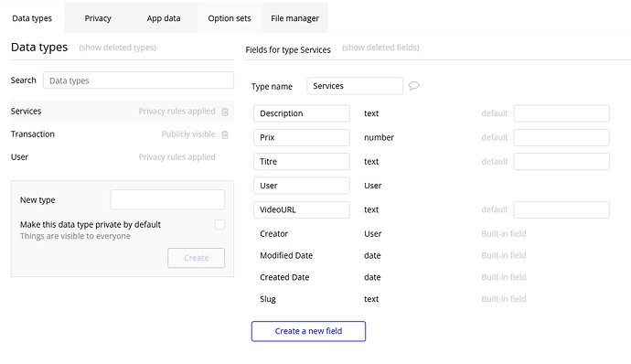Select the Transaction data type

123,134
